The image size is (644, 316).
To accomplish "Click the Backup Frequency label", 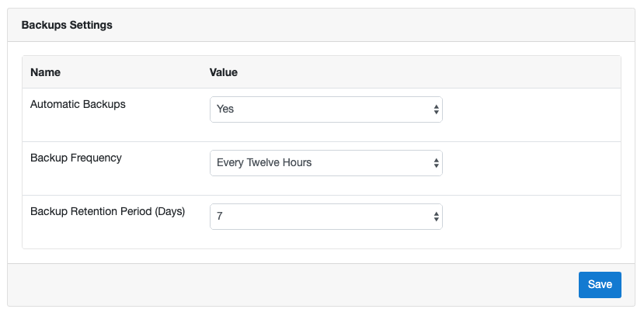I will (x=76, y=158).
